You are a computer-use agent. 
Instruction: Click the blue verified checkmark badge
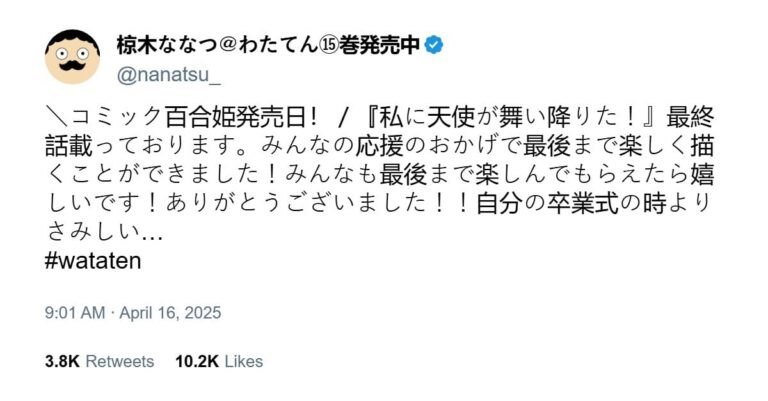pyautogui.click(x=433, y=45)
